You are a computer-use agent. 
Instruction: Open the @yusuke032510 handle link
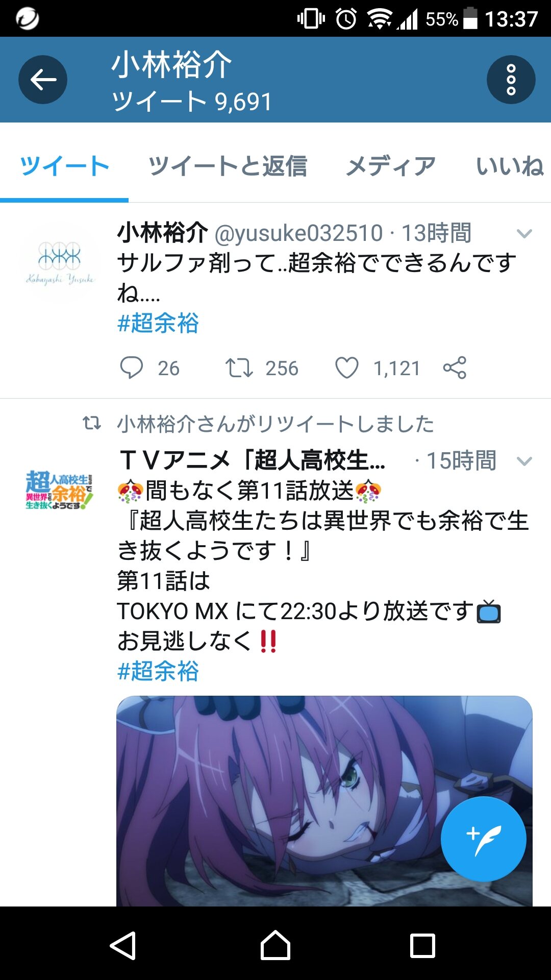click(298, 233)
